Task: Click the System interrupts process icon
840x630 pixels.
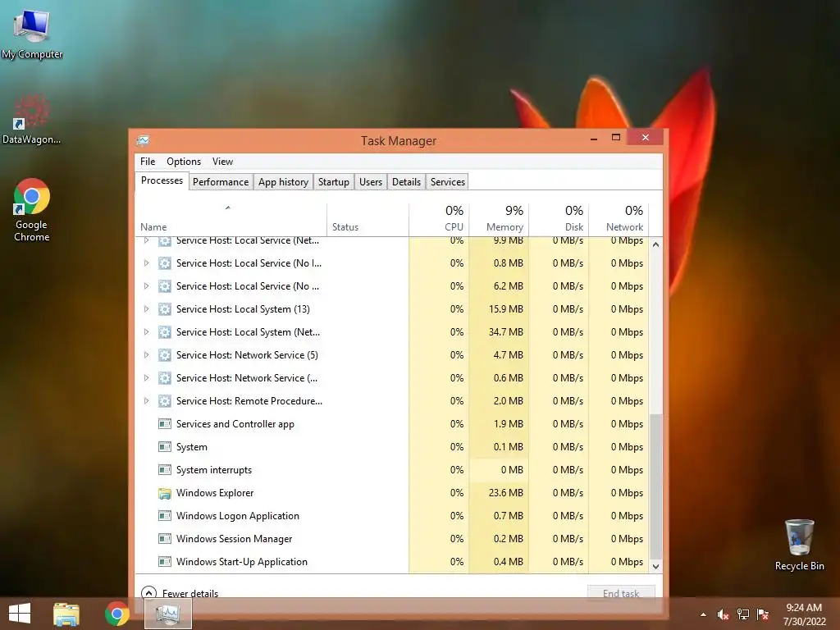Action: coord(164,470)
